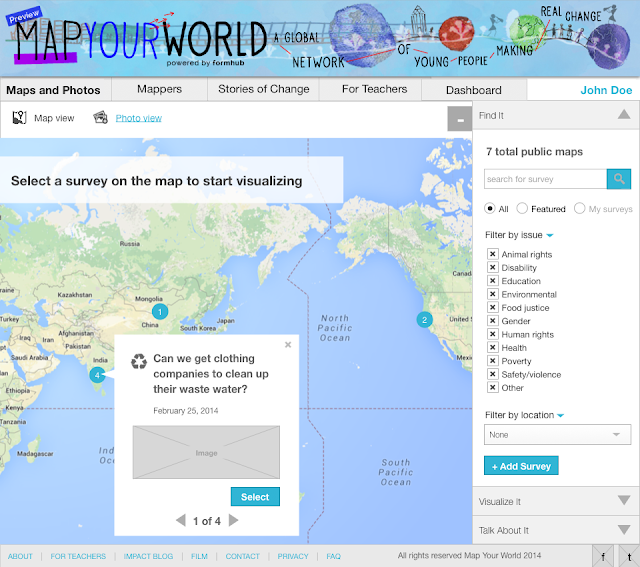Click the search magnifier button
The image size is (640, 567).
point(619,179)
